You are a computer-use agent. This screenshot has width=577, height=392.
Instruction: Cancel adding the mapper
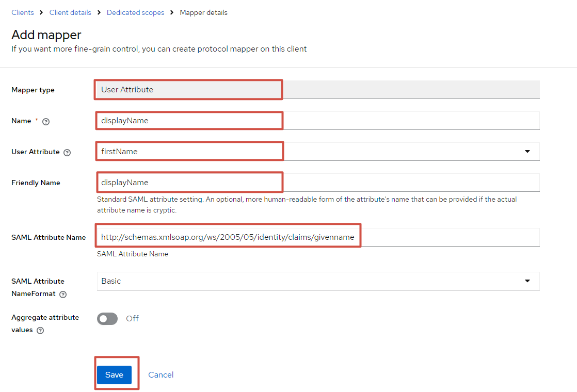(161, 374)
